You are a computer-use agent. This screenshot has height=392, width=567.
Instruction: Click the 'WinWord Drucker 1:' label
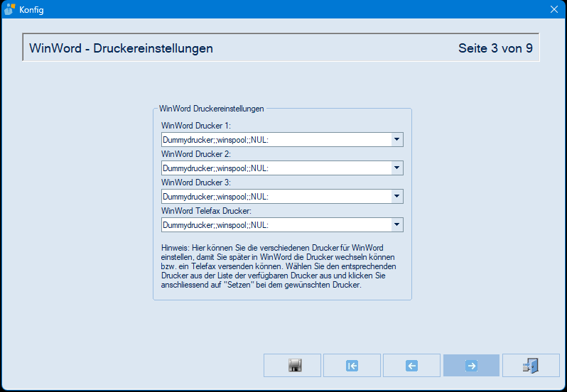click(x=196, y=126)
